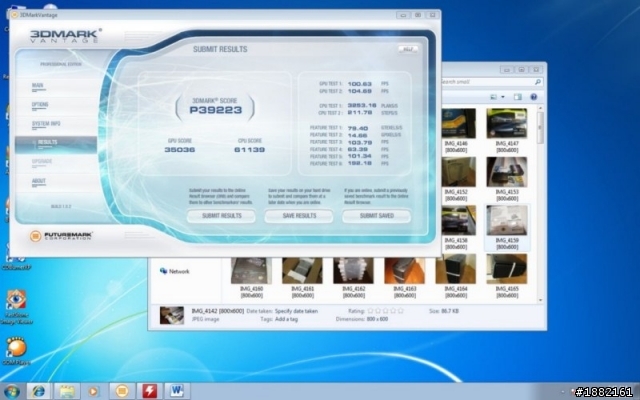Screen dimensions: 640x400
Task: Minimize the Explorer window
Action: pos(507,70)
